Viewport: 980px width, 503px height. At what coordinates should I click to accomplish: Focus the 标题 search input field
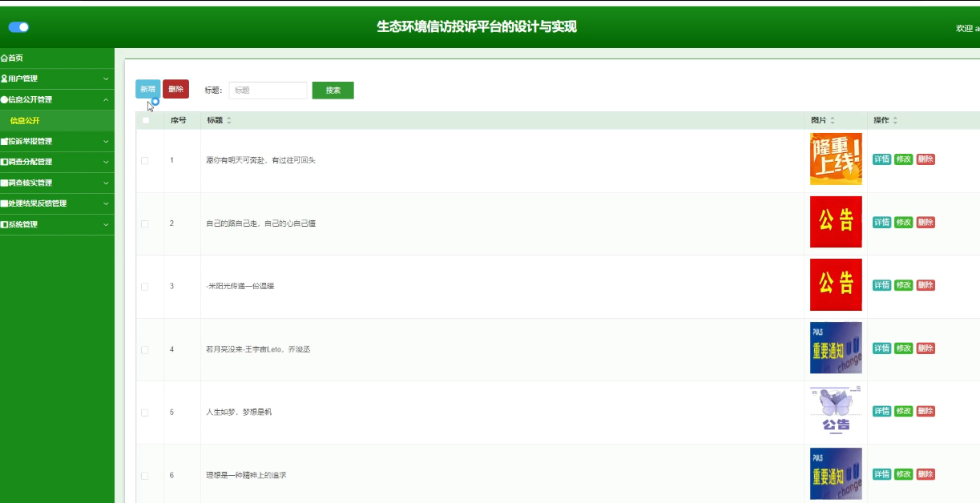pos(268,91)
